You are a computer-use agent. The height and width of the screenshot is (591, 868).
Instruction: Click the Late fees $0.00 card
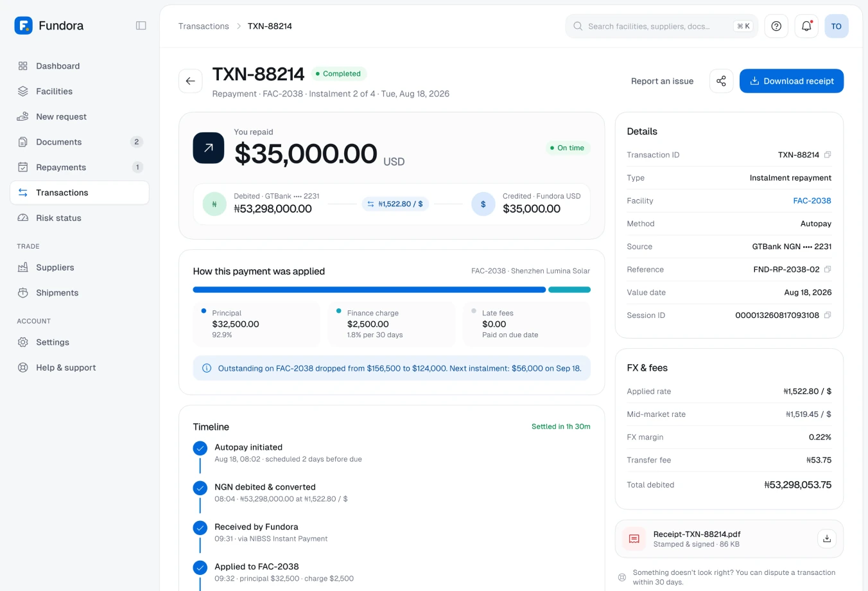(x=526, y=324)
